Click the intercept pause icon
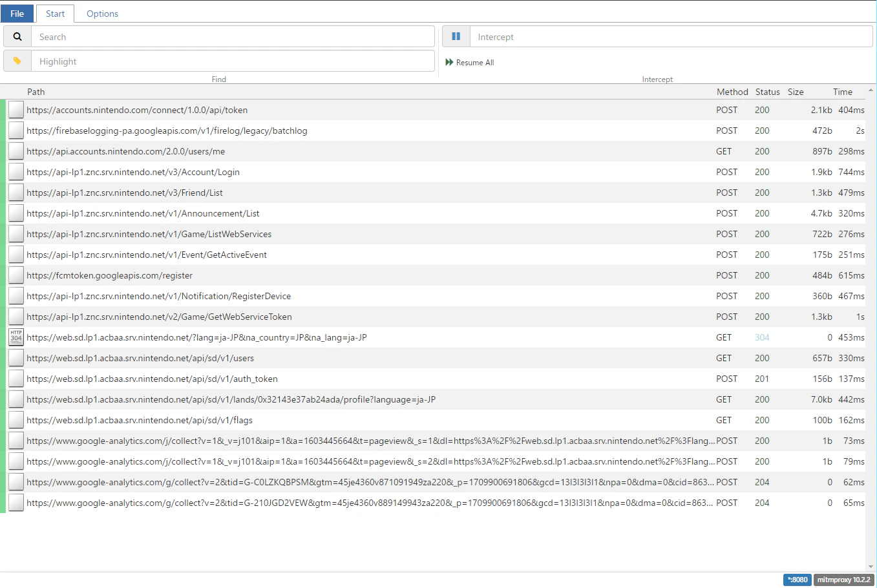 pyautogui.click(x=456, y=37)
